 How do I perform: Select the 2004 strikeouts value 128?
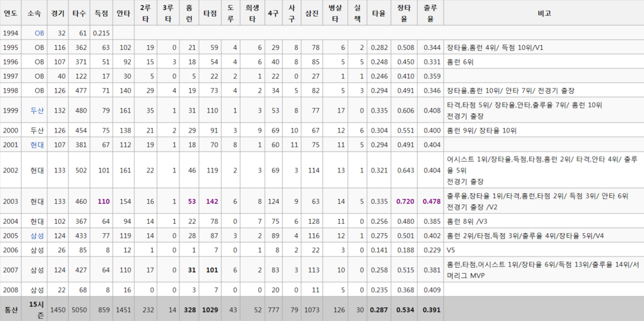(314, 222)
